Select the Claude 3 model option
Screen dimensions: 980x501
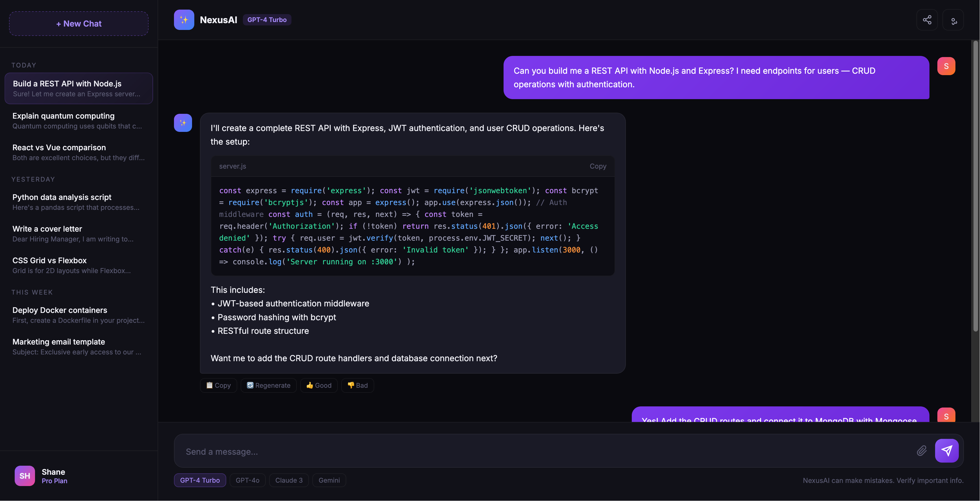coord(288,480)
